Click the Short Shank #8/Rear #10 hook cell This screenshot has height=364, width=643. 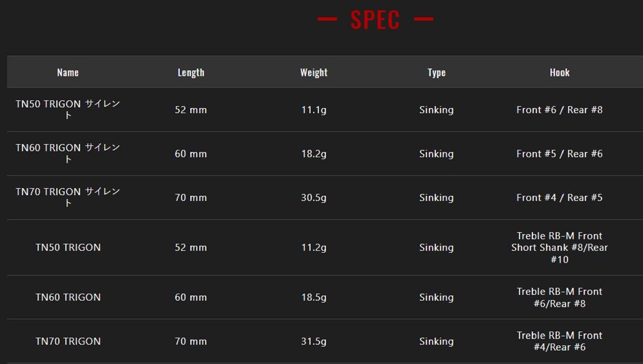[x=559, y=248]
